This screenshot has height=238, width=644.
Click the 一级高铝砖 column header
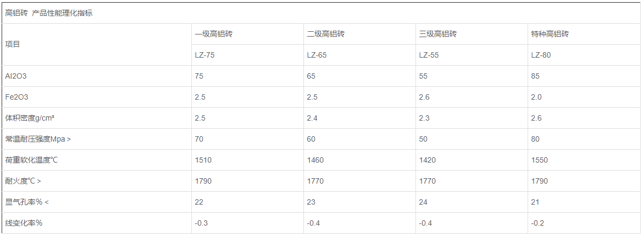(213, 34)
